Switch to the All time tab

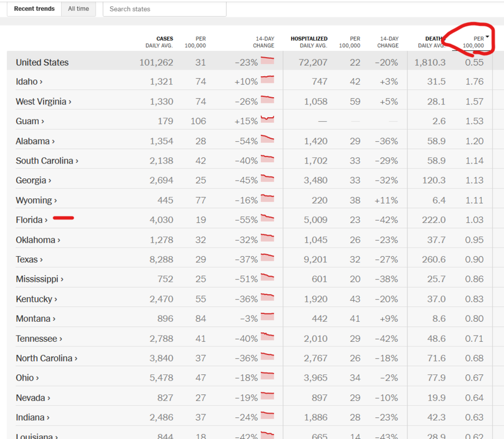(x=78, y=9)
